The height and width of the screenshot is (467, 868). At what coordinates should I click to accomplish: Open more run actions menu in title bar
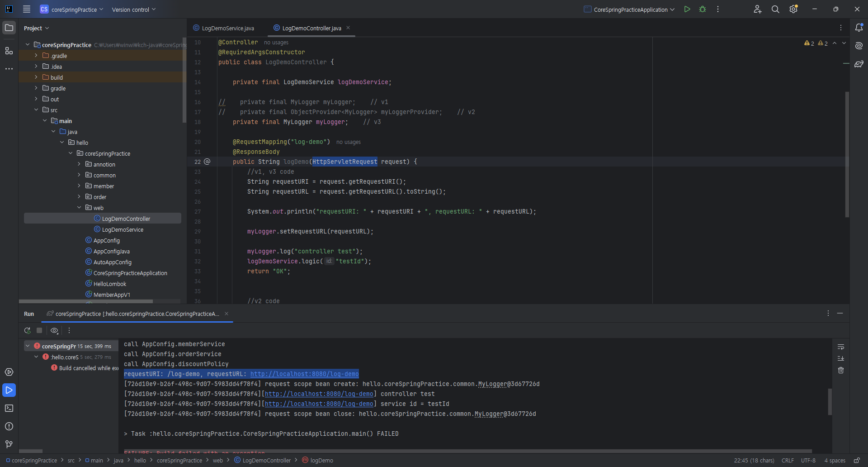718,9
